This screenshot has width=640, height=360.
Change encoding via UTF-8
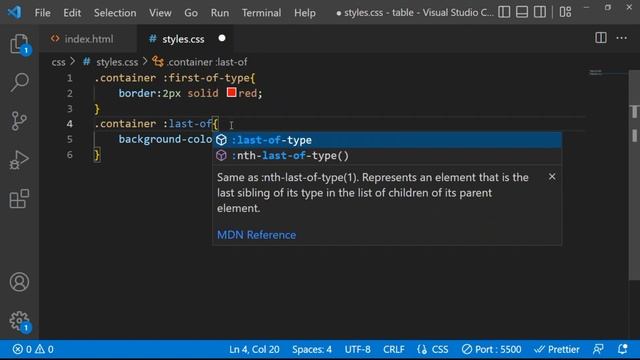click(x=358, y=349)
